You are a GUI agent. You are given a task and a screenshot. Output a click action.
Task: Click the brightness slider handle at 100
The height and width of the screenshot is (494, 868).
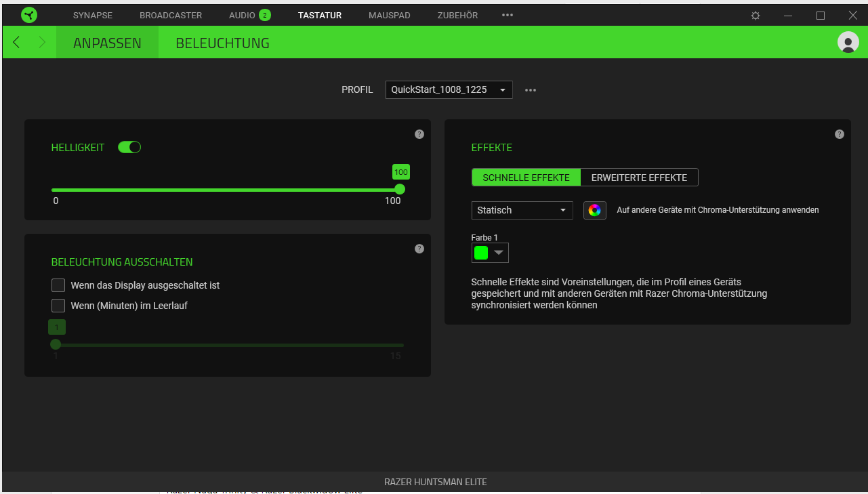(400, 189)
